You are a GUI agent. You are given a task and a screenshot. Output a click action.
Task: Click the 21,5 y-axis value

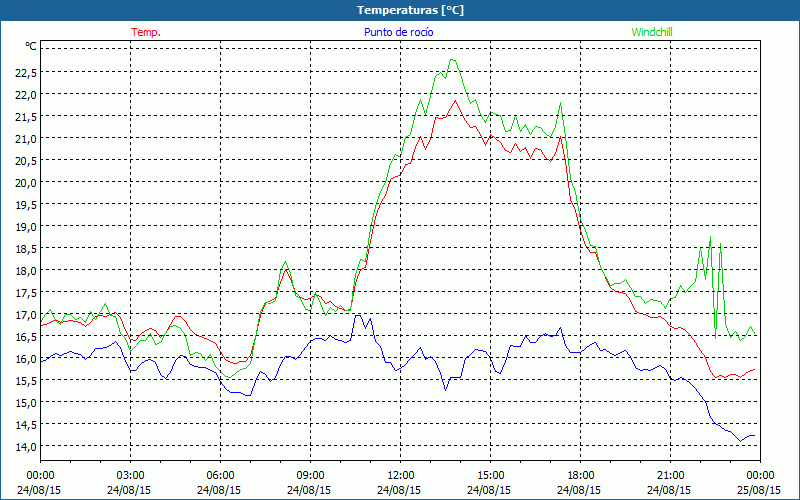pos(26,117)
